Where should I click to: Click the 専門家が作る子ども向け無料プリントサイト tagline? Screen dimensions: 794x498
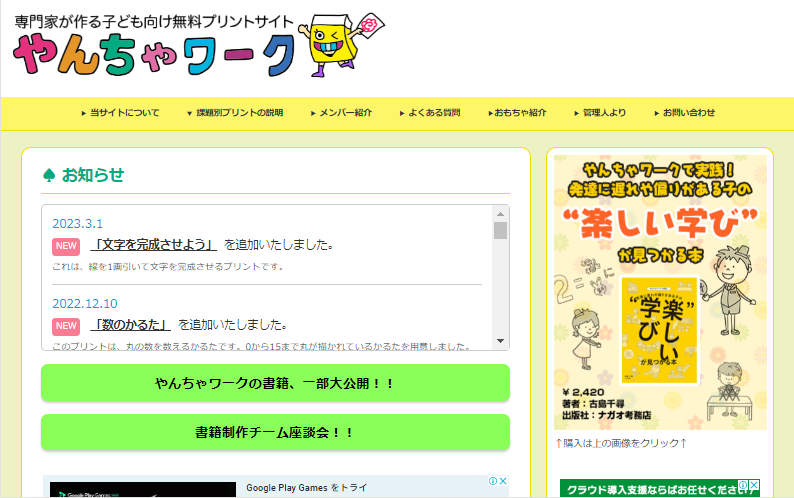coord(154,22)
